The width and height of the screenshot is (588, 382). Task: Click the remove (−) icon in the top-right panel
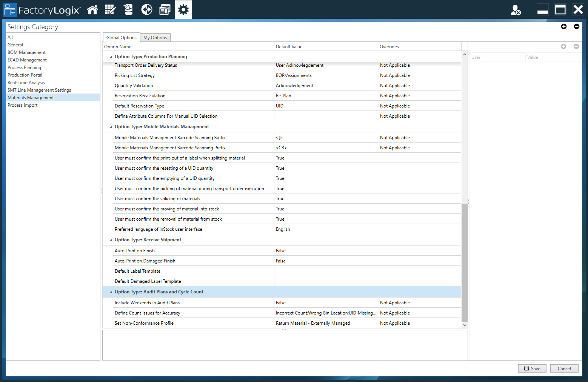tap(577, 26)
